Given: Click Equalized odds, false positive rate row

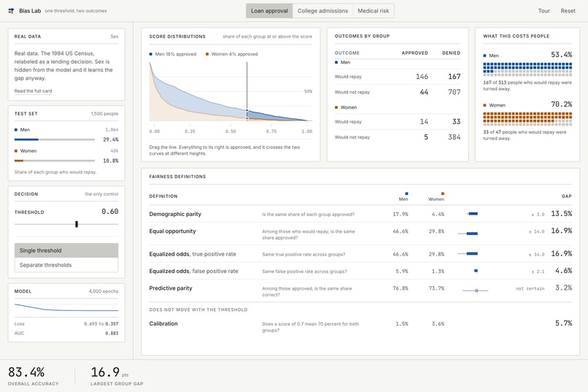Looking at the screenshot, I should point(360,271).
